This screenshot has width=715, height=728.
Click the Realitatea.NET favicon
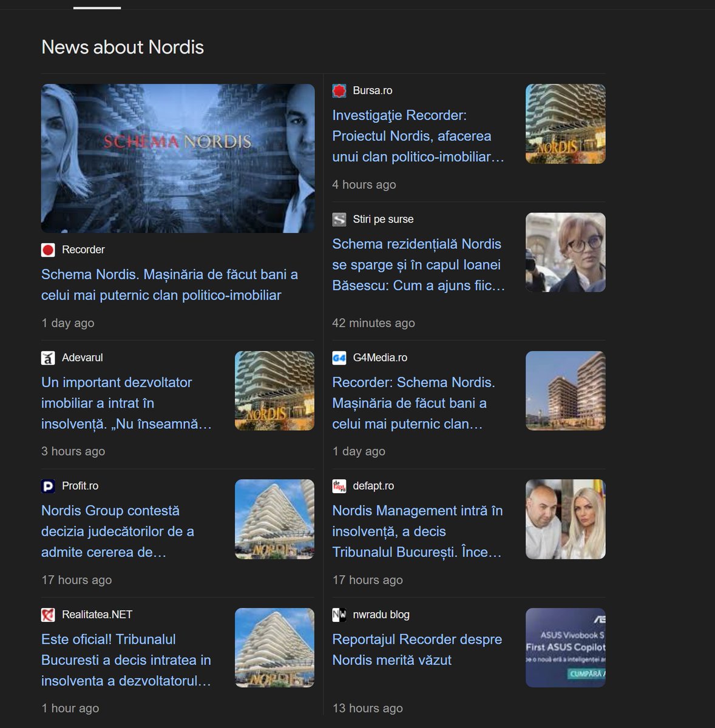click(x=48, y=615)
